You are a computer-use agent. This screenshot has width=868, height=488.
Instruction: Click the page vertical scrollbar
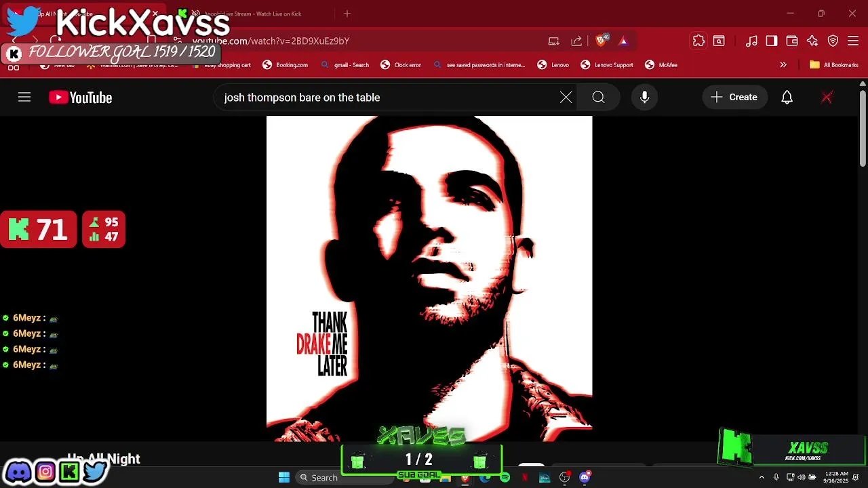coord(863,129)
